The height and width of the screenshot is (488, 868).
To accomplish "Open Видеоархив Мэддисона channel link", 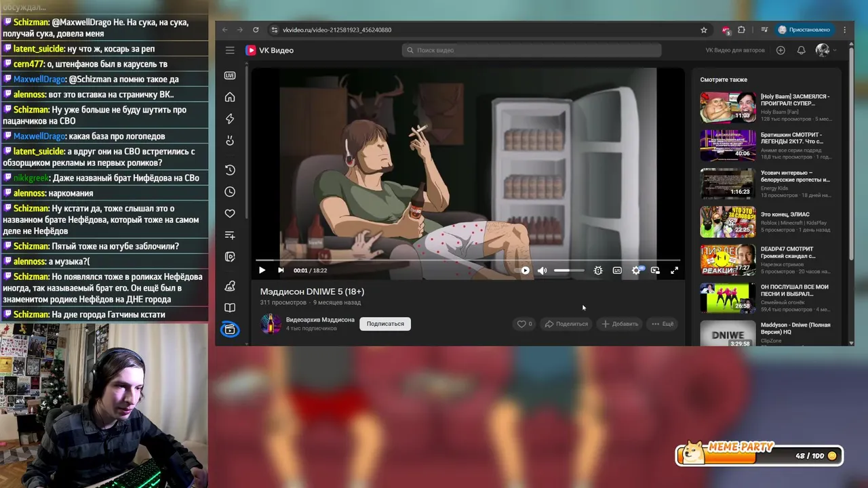I will [x=320, y=320].
